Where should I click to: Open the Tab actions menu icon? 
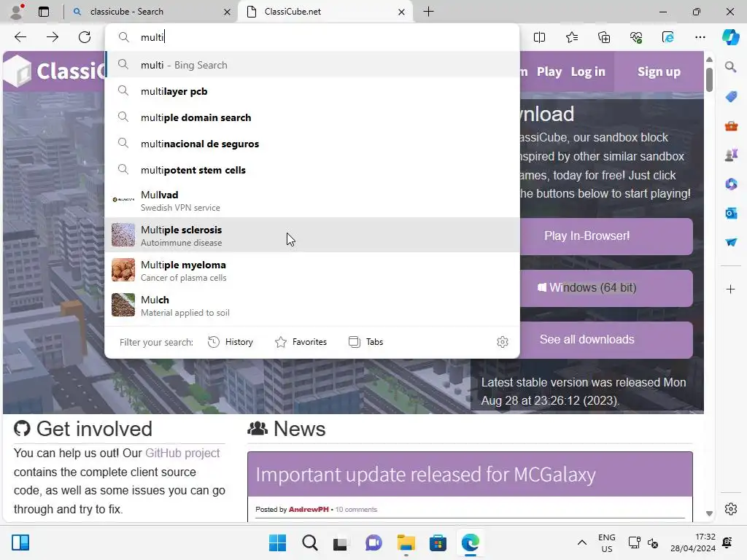pyautogui.click(x=44, y=12)
